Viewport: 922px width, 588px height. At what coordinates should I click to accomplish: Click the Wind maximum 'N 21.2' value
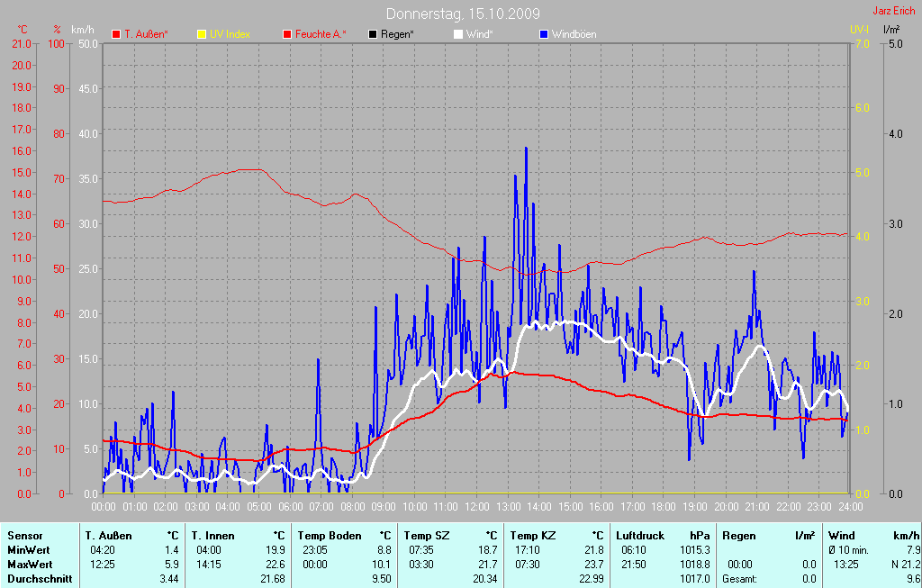(x=906, y=565)
